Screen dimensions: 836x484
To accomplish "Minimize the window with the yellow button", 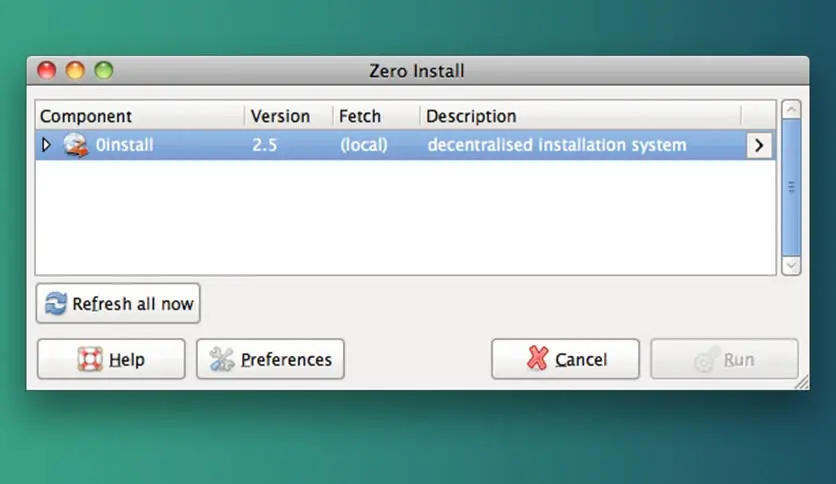I will (75, 70).
